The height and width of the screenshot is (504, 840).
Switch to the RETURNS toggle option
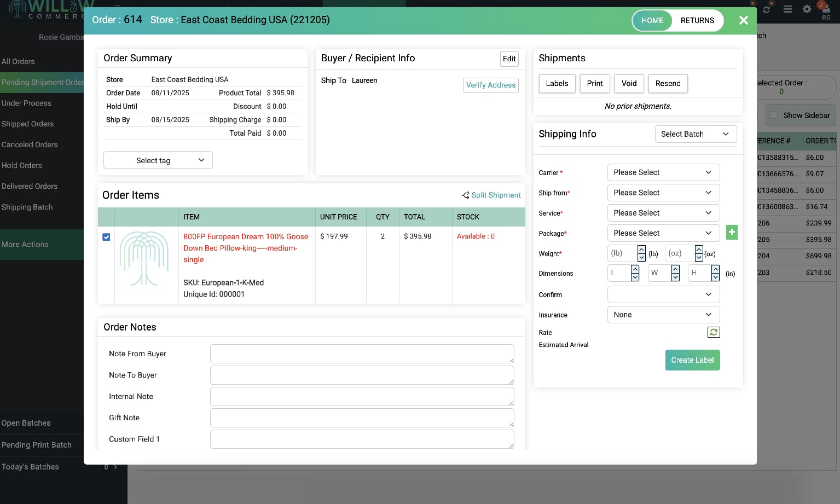click(697, 20)
